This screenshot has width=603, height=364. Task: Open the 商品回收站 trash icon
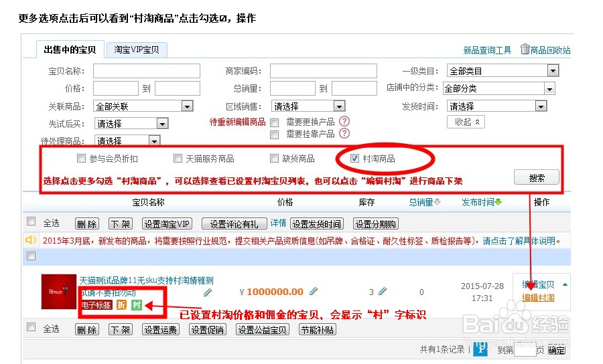525,49
